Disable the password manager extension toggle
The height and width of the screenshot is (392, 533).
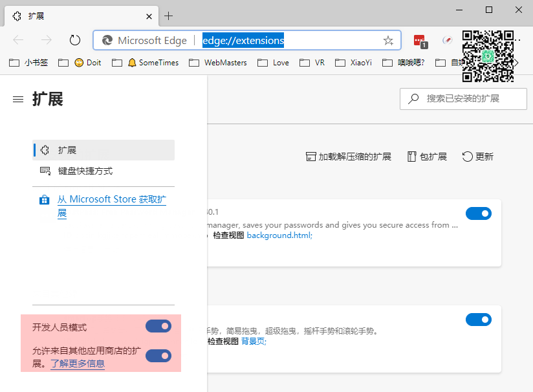click(479, 213)
